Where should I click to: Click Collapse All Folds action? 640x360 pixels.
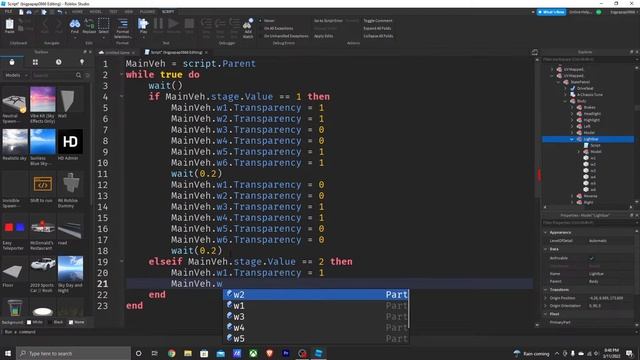click(x=378, y=36)
